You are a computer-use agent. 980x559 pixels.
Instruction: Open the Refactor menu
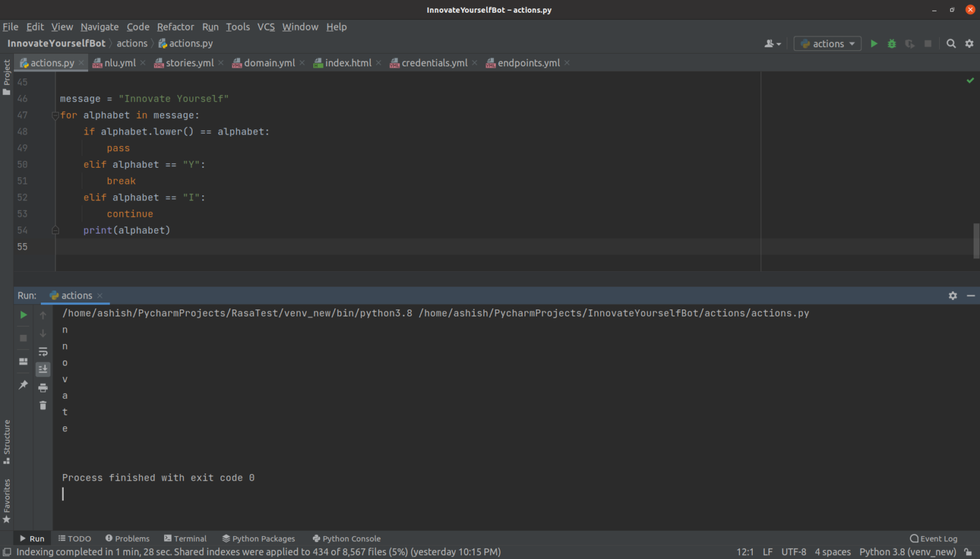coord(175,27)
